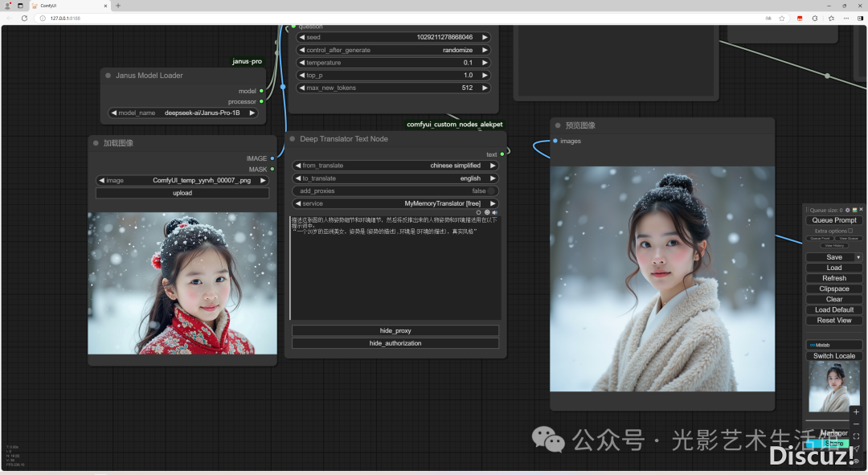
Task: Decrease temperature with its left arrow
Action: pos(301,63)
